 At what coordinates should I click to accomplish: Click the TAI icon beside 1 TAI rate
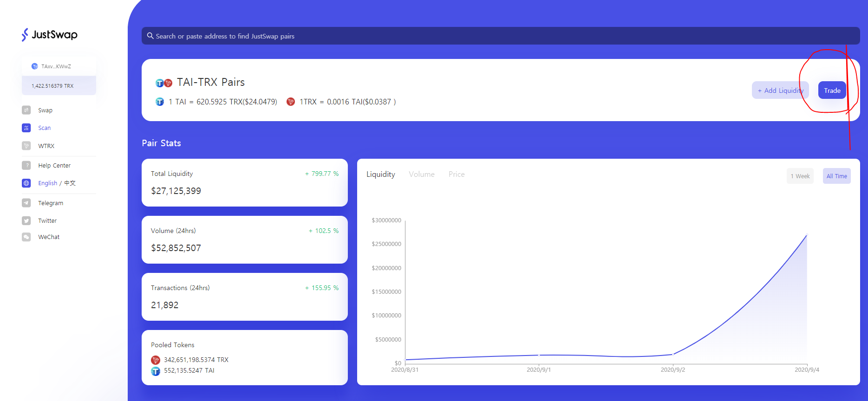[160, 102]
